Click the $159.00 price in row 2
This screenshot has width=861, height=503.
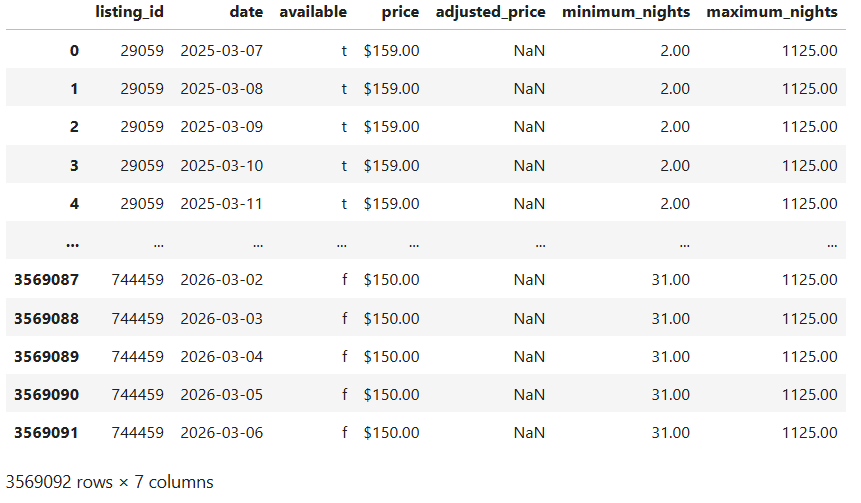[x=392, y=127]
